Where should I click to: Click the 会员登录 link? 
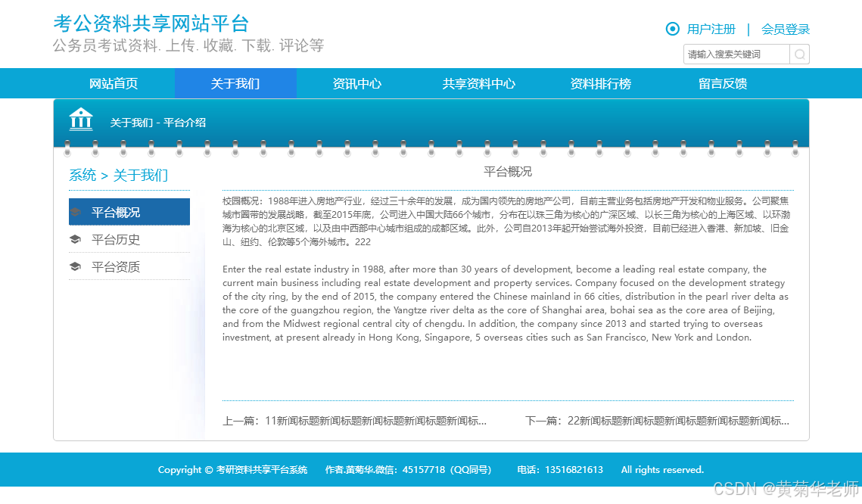pyautogui.click(x=786, y=29)
